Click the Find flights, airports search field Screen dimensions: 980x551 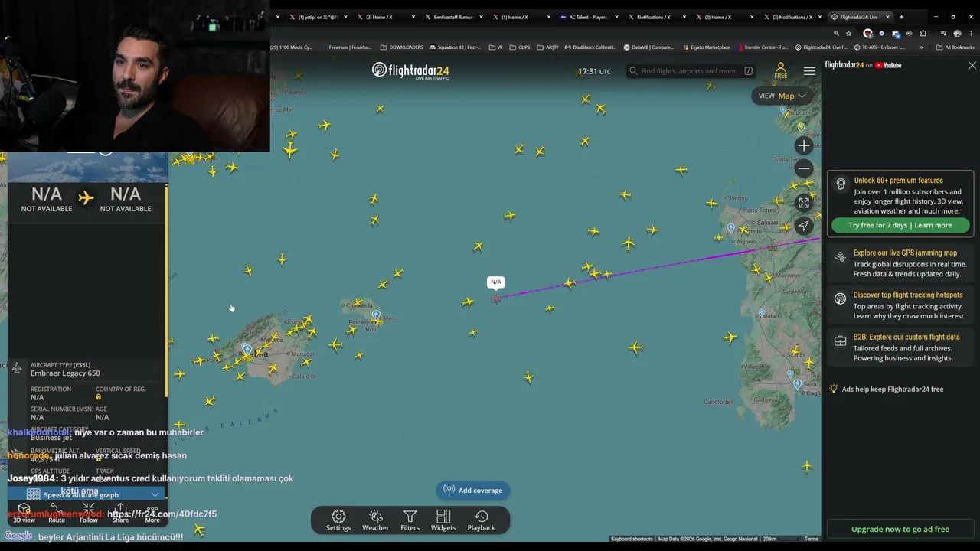click(691, 71)
